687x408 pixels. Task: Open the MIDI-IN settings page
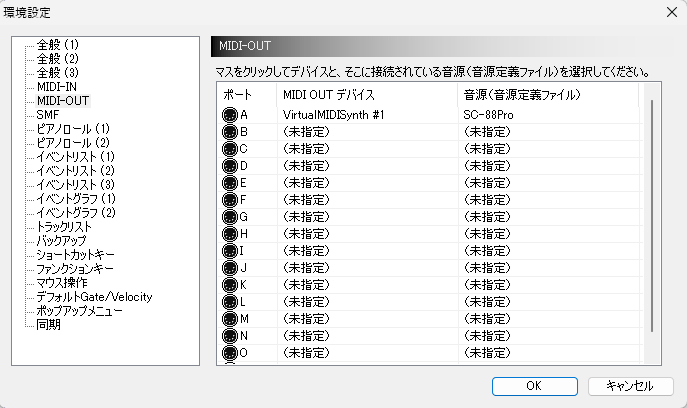pos(57,87)
